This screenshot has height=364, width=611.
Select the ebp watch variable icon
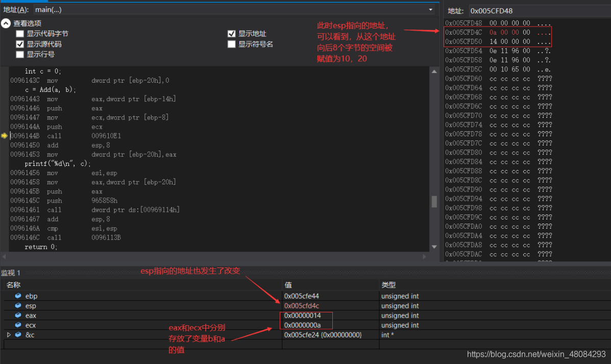pyautogui.click(x=18, y=296)
